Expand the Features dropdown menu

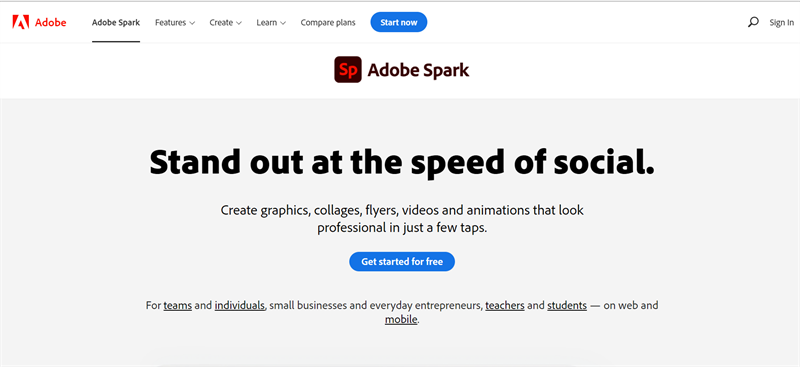(x=175, y=22)
